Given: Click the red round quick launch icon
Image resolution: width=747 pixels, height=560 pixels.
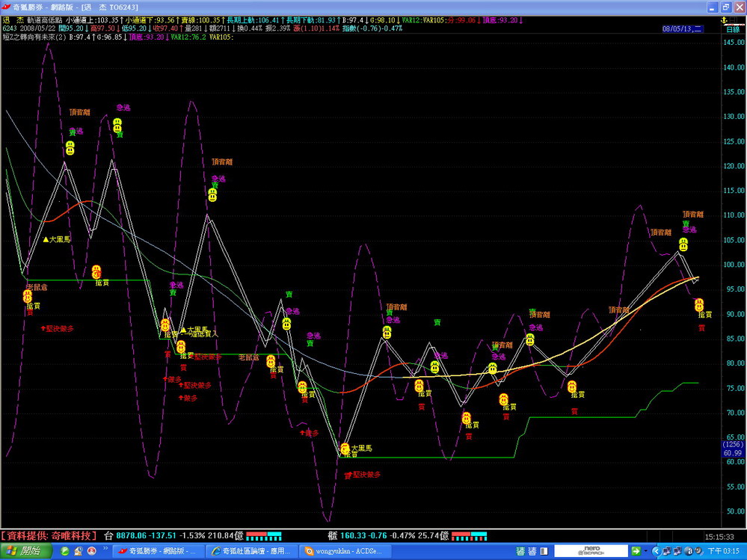Looking at the screenshot, I should point(92,551).
